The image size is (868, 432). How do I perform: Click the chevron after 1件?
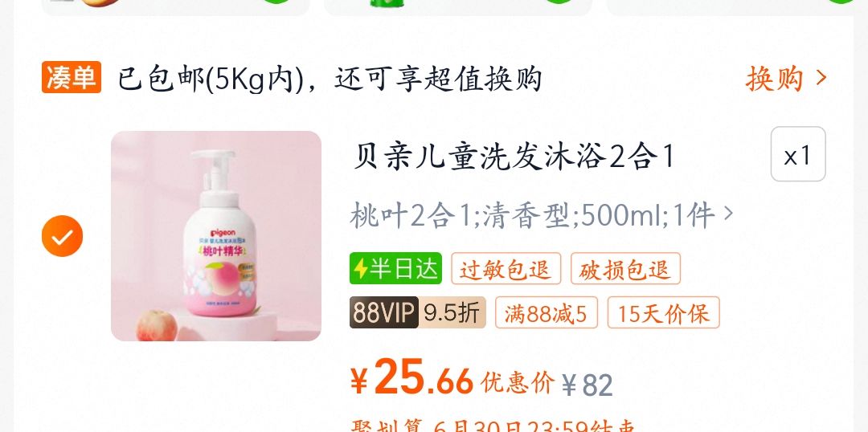728,214
